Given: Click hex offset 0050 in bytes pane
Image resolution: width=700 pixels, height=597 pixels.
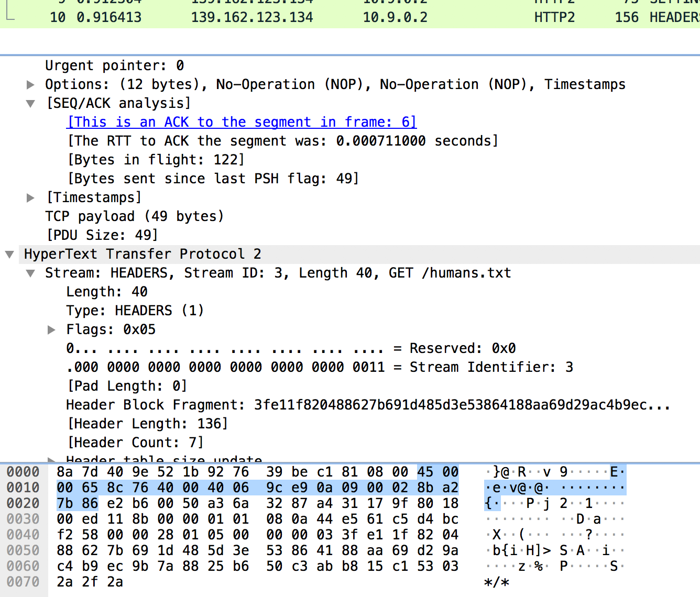Looking at the screenshot, I should tap(23, 550).
